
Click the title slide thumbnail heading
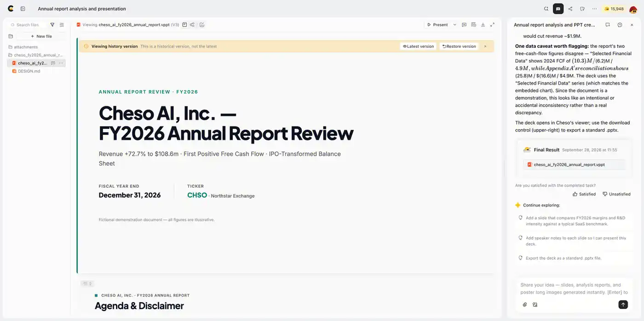pos(226,123)
